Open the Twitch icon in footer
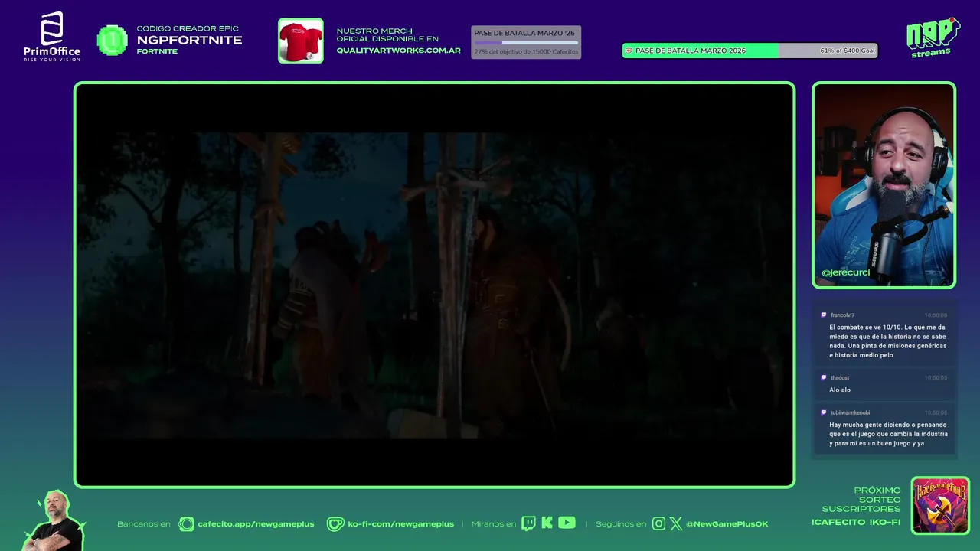Image resolution: width=980 pixels, height=551 pixels. [x=528, y=523]
